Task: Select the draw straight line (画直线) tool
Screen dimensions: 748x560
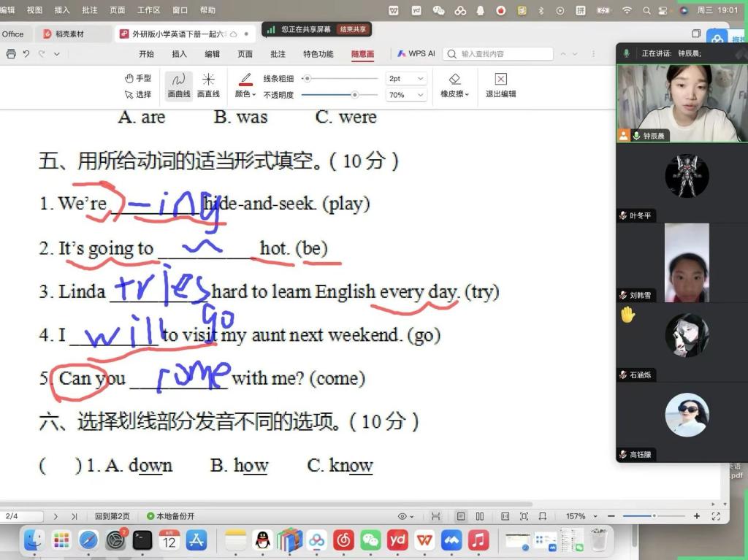Action: click(208, 85)
